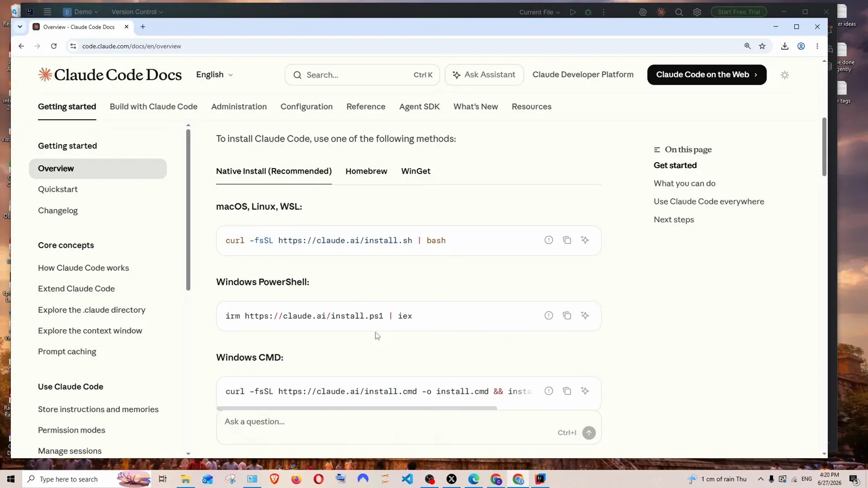Report incorrect code for macOS curl command
868x488 pixels.
pos(549,240)
